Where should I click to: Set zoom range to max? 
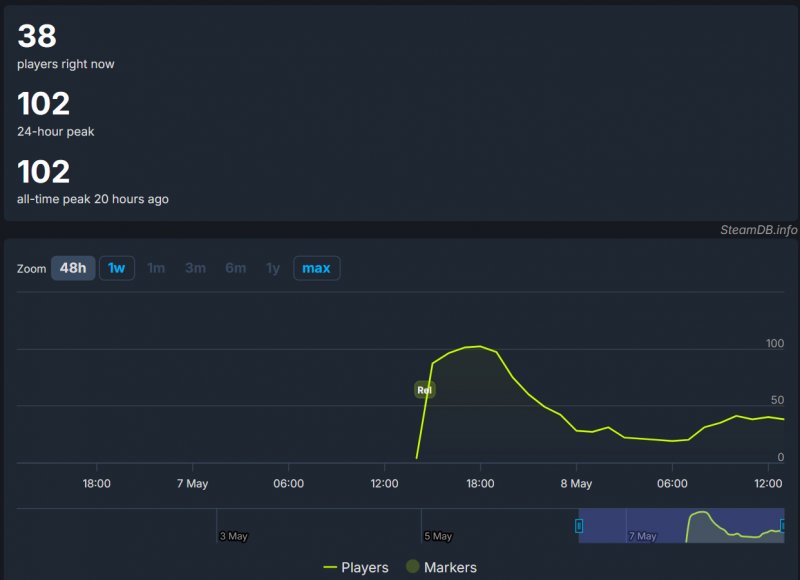coord(316,268)
